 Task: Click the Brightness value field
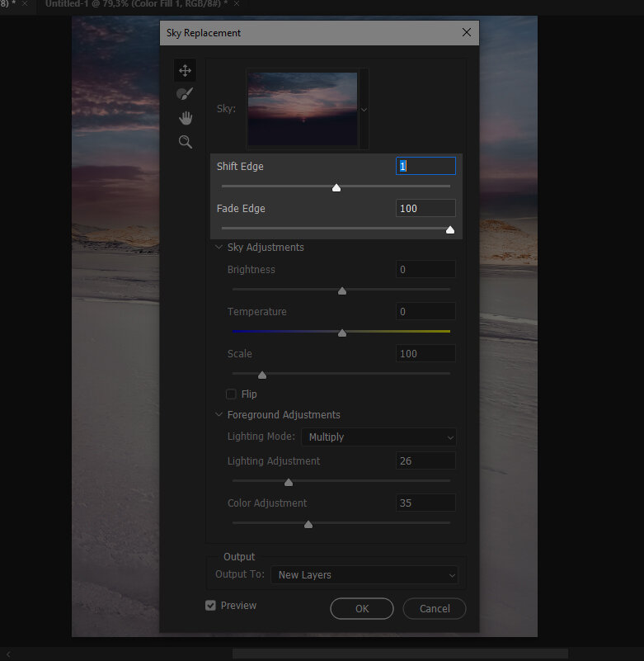coord(425,269)
